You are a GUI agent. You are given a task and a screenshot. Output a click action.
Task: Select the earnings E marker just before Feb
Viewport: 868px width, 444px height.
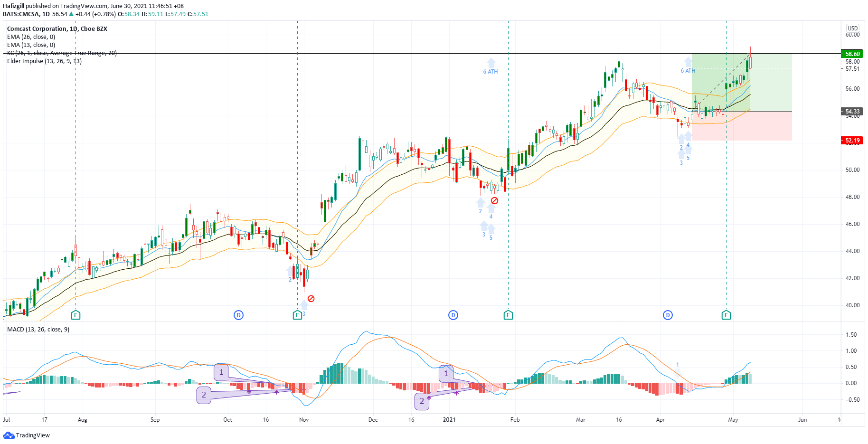(508, 315)
